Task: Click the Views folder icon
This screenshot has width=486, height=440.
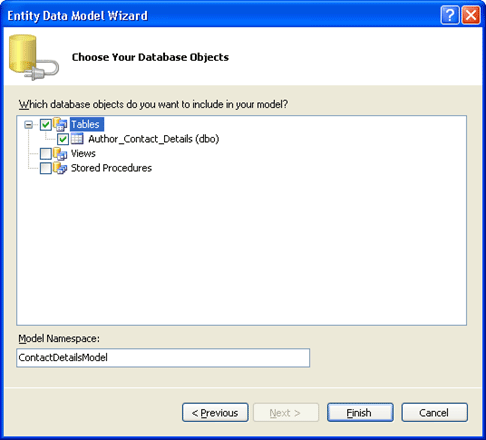Action: point(60,154)
